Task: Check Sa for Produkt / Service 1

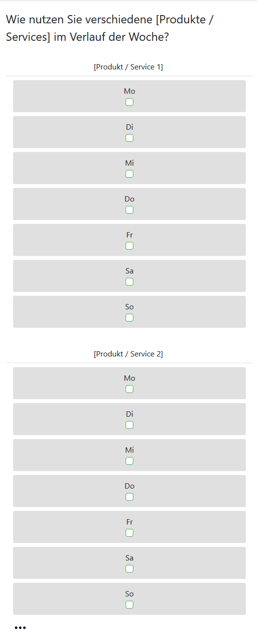Action: (129, 282)
